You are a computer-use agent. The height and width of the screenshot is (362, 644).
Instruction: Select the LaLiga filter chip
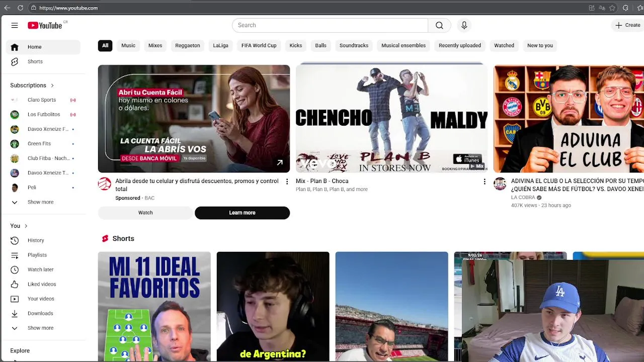click(x=220, y=45)
